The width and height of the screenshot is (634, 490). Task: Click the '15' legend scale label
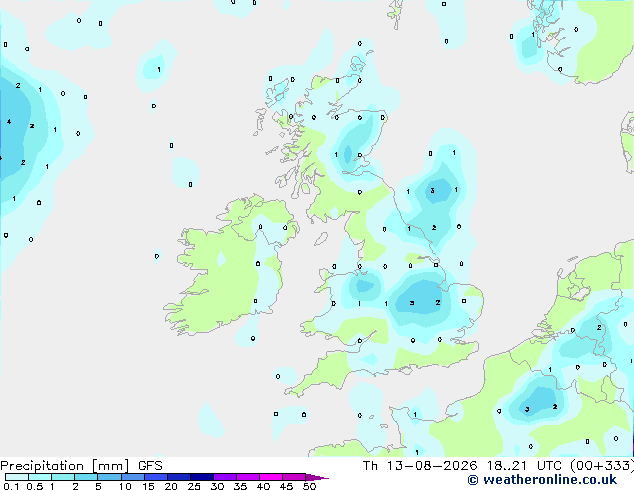[x=148, y=486]
